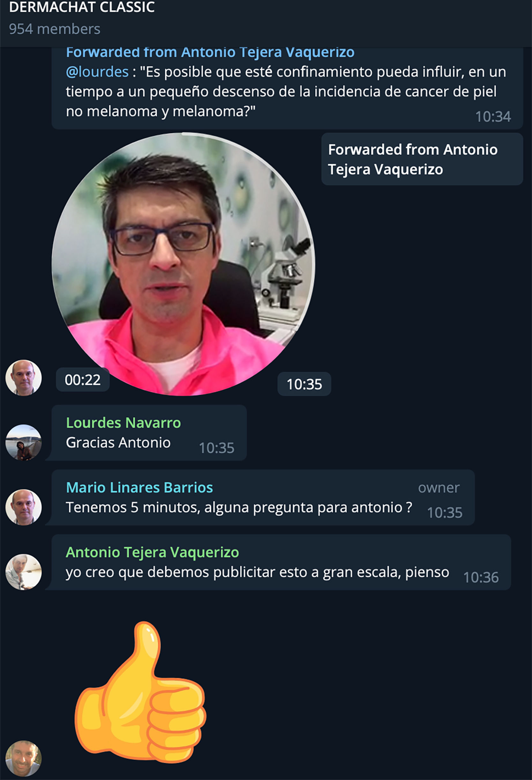Open the DERMACHAT CLASSIC group header
The height and width of the screenshot is (780, 532).
click(82, 7)
